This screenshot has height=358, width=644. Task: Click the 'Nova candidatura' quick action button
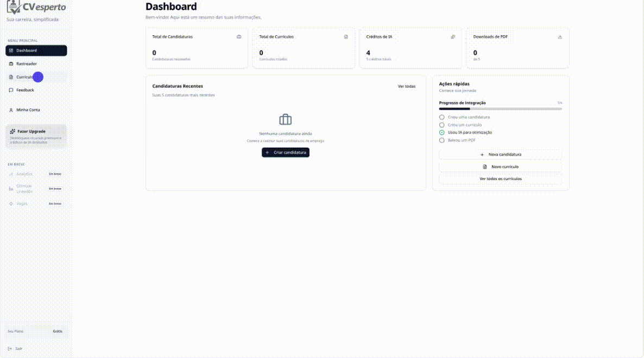tap(500, 155)
